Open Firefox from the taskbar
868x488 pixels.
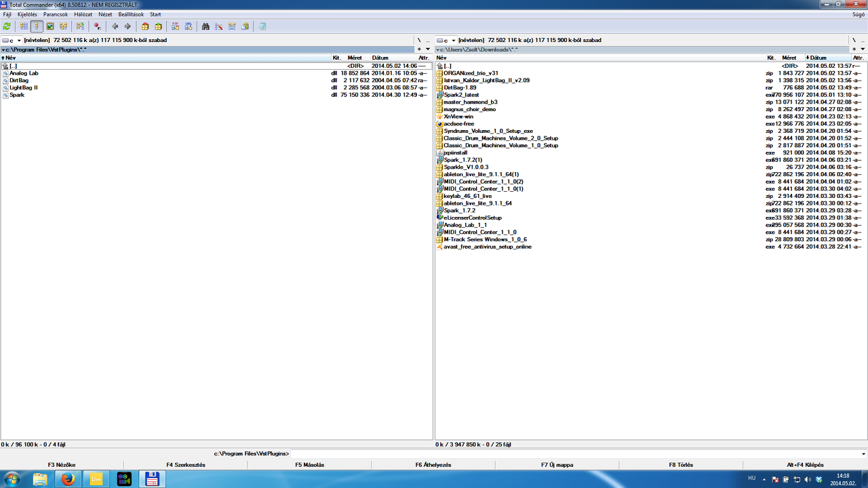(x=68, y=479)
